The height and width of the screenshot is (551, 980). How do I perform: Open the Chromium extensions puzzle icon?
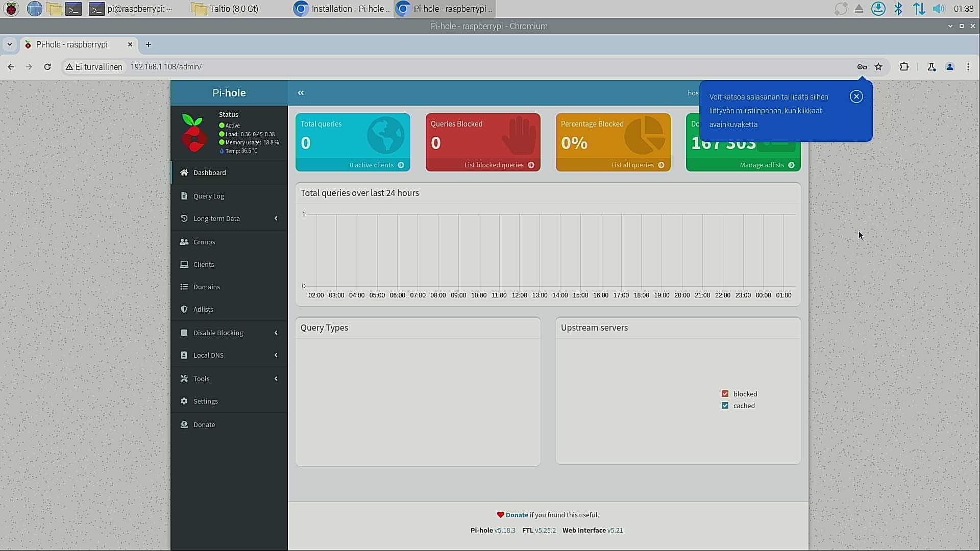pyautogui.click(x=904, y=67)
